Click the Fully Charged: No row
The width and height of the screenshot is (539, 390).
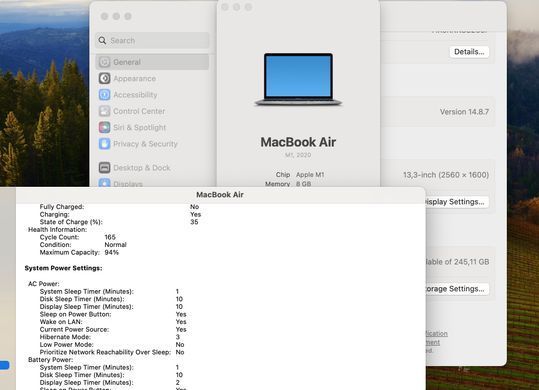pyautogui.click(x=119, y=207)
